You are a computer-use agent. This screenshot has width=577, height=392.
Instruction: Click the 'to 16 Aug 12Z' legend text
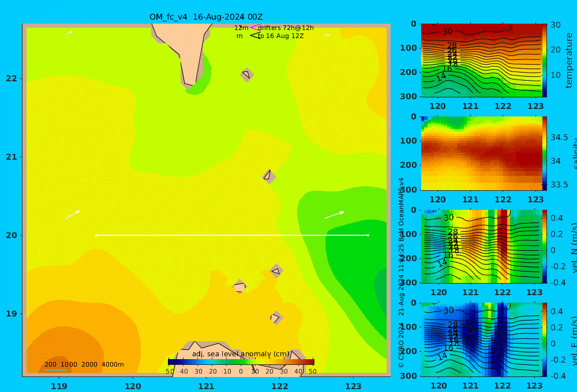click(281, 36)
